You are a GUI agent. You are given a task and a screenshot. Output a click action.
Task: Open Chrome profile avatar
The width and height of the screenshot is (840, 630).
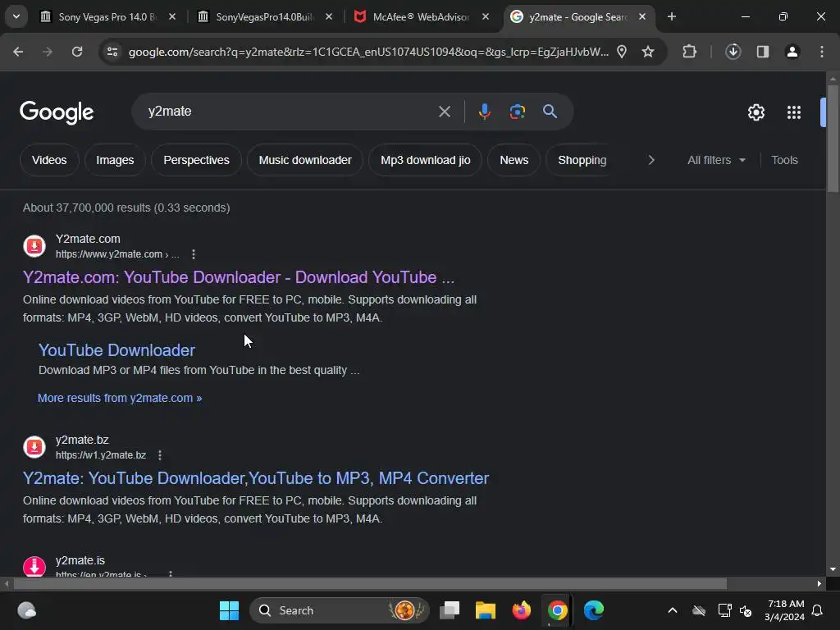[792, 52]
